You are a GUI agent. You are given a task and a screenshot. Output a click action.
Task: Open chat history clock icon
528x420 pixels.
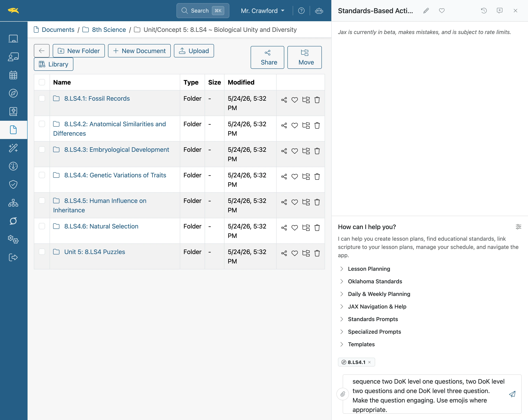[x=484, y=11]
